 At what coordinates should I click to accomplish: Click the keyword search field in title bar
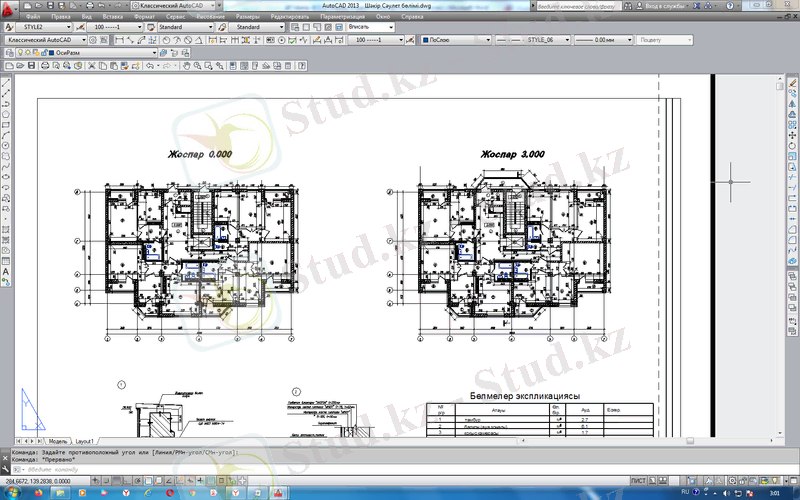pyautogui.click(x=578, y=6)
